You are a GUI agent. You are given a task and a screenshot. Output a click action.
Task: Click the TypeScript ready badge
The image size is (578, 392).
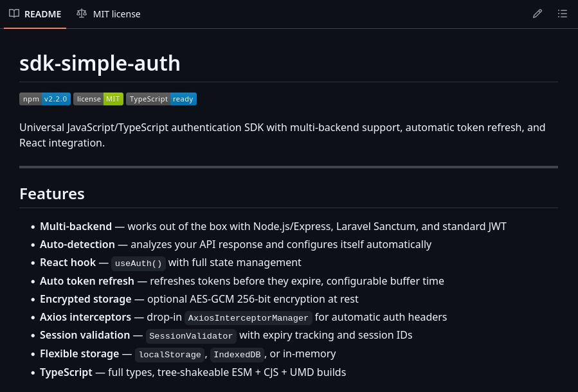(161, 99)
